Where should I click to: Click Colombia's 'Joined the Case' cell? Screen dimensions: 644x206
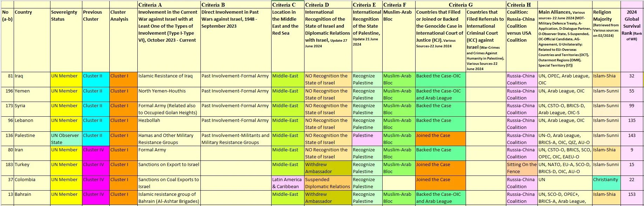440,183
